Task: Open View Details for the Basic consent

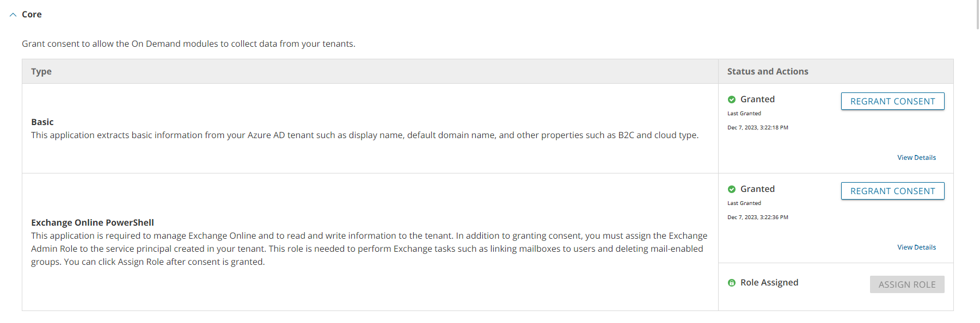Action: coord(916,157)
